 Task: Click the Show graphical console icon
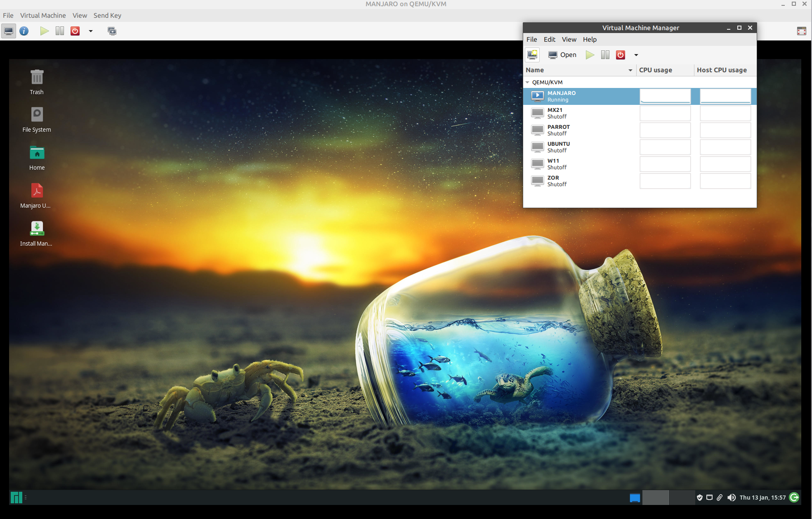click(9, 31)
